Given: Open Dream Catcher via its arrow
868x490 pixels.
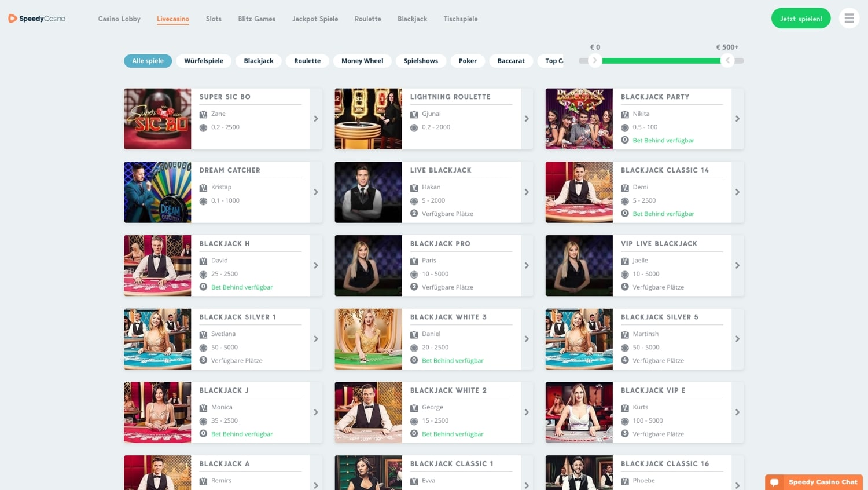Looking at the screenshot, I should 316,192.
